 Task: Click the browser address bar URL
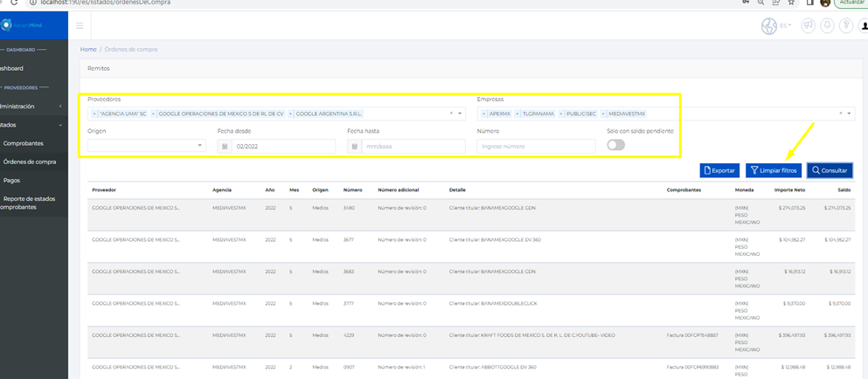click(105, 3)
